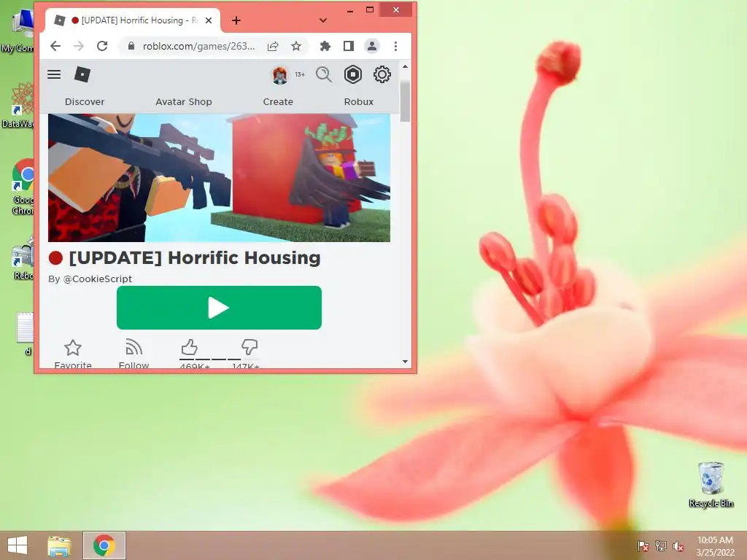Click scrollbar up arrow

(x=405, y=66)
